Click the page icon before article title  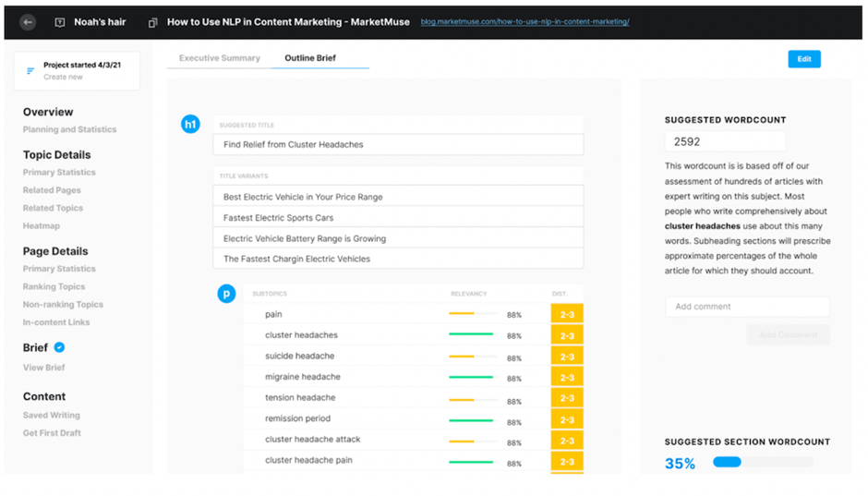tap(152, 22)
